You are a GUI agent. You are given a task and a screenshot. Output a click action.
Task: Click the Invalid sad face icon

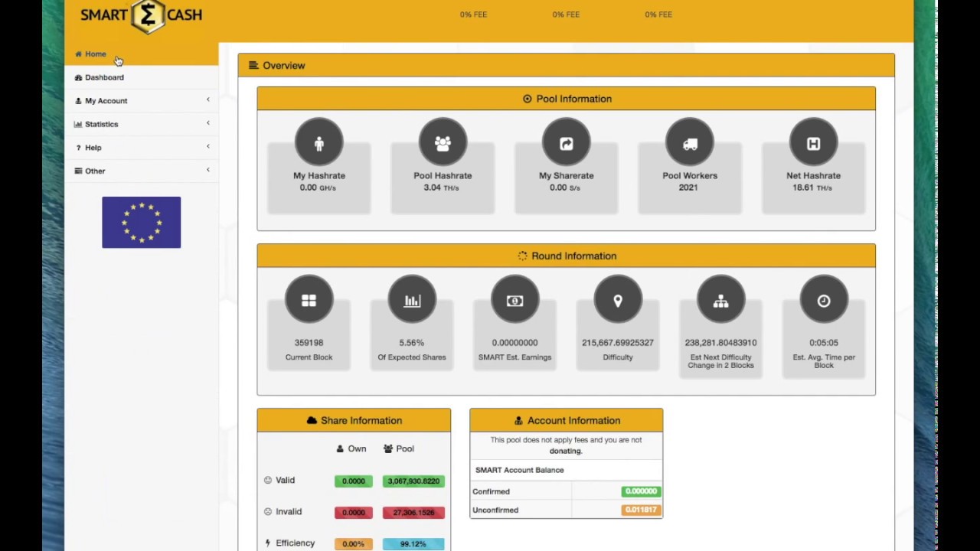click(x=268, y=512)
